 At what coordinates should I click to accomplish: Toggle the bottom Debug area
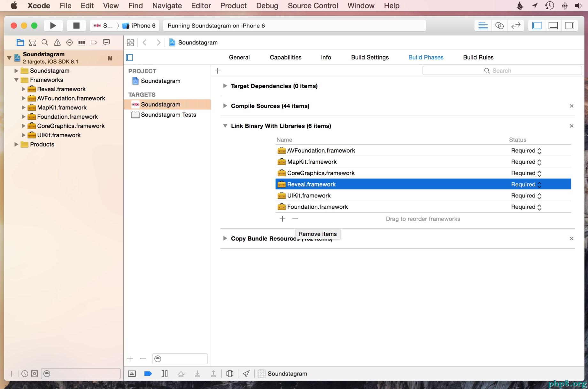coord(553,26)
